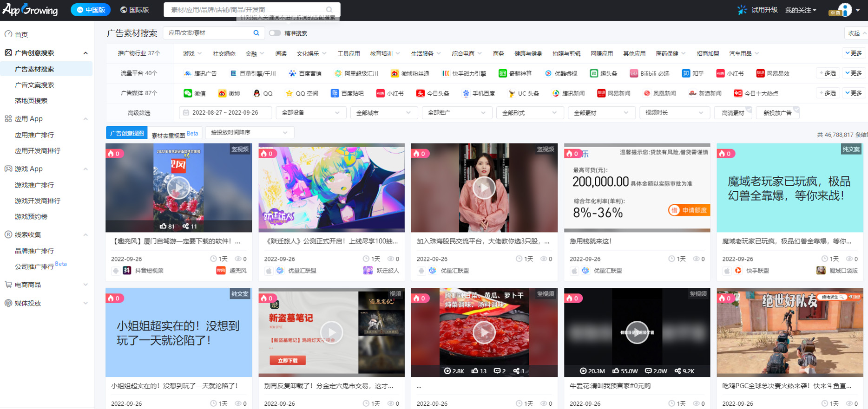Open the 全部设备 dropdown
868x409 pixels.
310,113
